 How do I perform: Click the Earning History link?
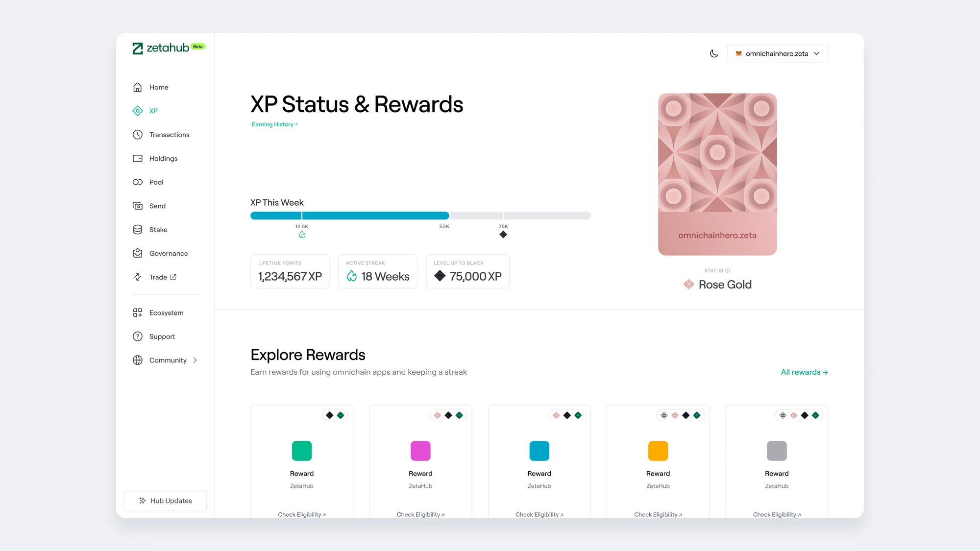pyautogui.click(x=274, y=124)
